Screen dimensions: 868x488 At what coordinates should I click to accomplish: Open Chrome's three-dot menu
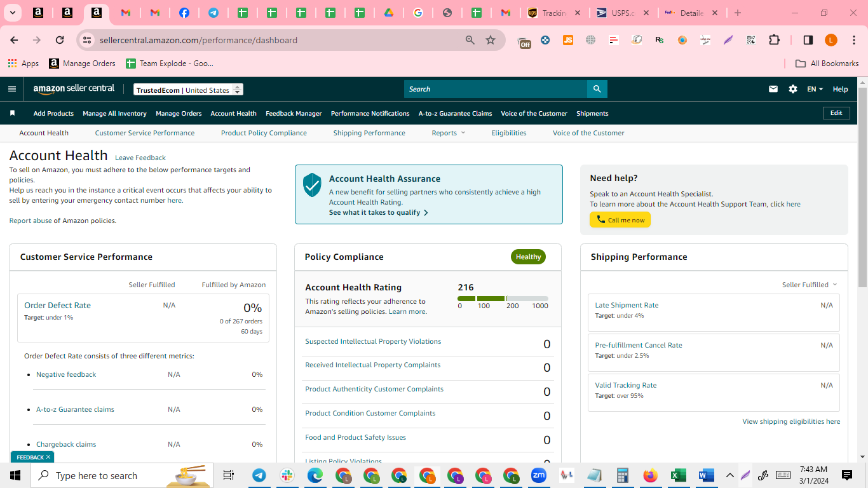(853, 40)
